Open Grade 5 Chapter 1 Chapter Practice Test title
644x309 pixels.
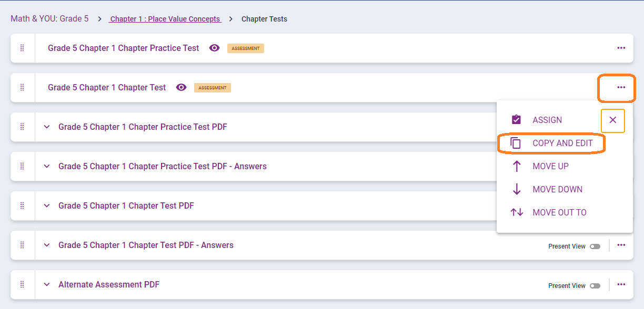(124, 48)
